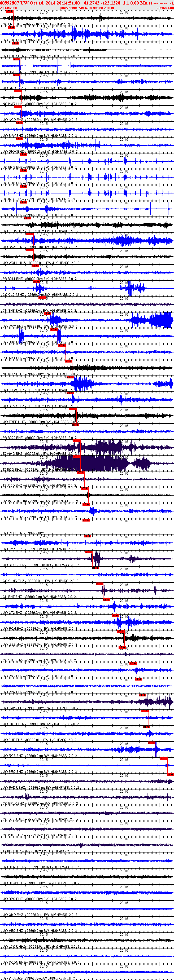Click the start time label '20:14:31.00'
This screenshot has height=980, width=174.
coord(8,8)
